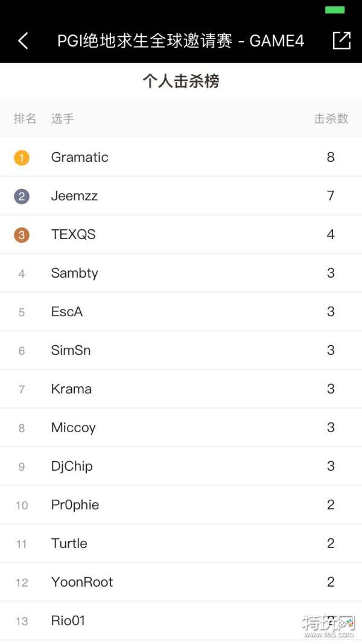Tap the gold rank 1 medal
Viewport: 362px width, 644px height.
(22, 158)
